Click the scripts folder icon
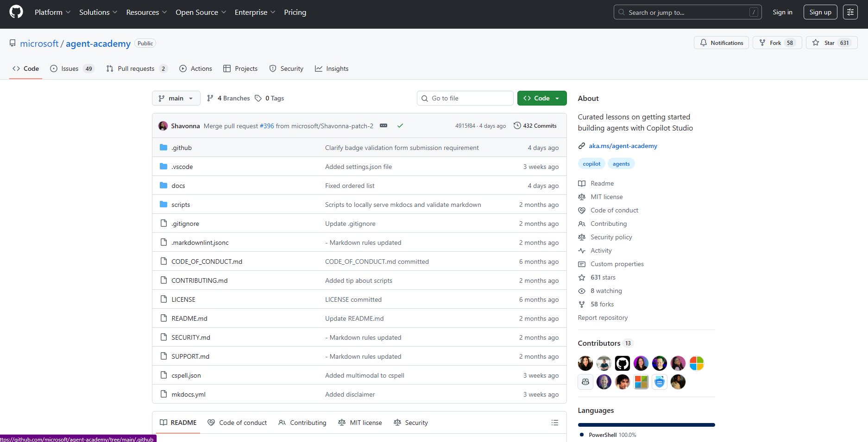This screenshot has height=442, width=868. 164,204
